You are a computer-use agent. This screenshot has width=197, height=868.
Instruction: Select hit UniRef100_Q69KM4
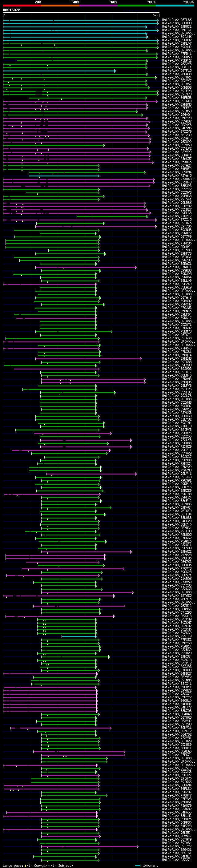pos(177,172)
